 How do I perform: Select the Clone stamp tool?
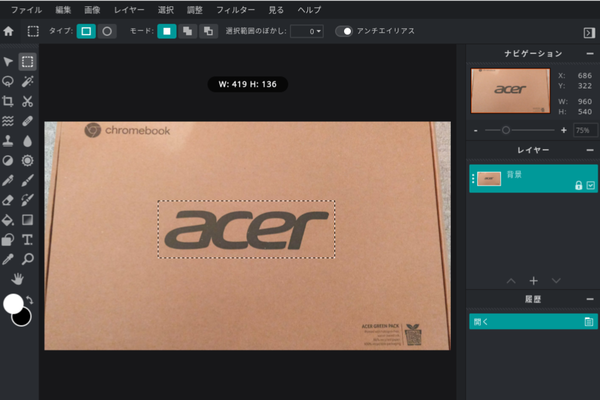[x=8, y=141]
